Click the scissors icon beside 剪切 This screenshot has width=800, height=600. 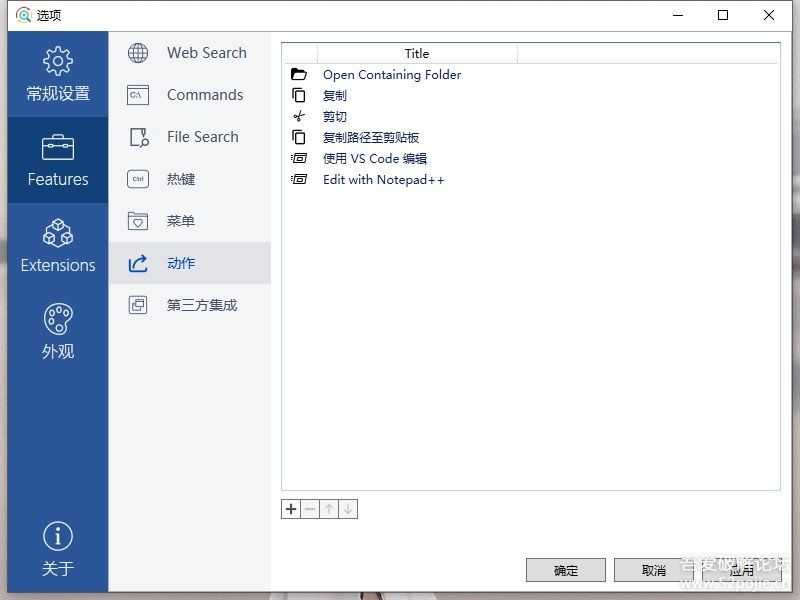pyautogui.click(x=298, y=116)
